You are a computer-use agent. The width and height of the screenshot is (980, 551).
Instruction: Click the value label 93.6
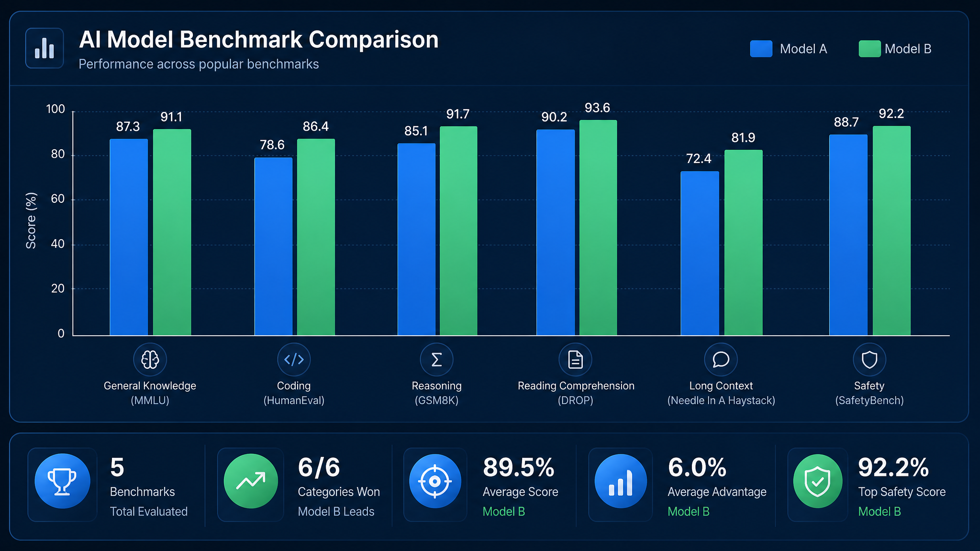point(597,108)
